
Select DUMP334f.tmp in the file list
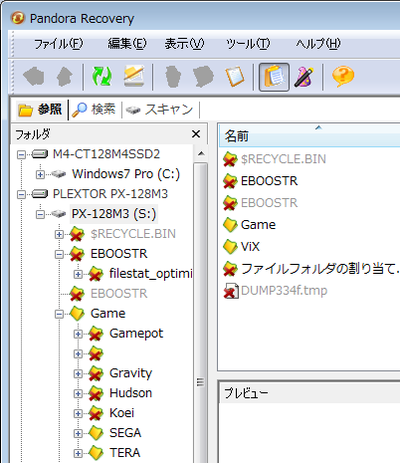coord(284,291)
